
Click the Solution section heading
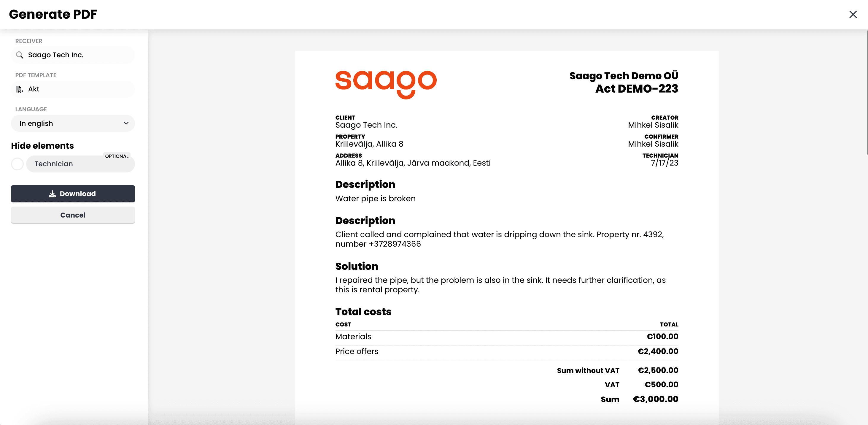[x=357, y=266]
